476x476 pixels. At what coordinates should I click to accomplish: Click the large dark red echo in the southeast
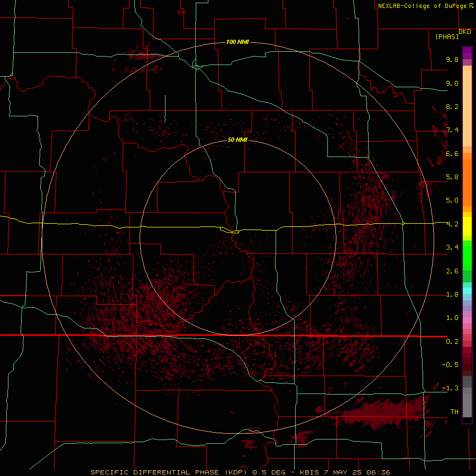tap(383, 412)
